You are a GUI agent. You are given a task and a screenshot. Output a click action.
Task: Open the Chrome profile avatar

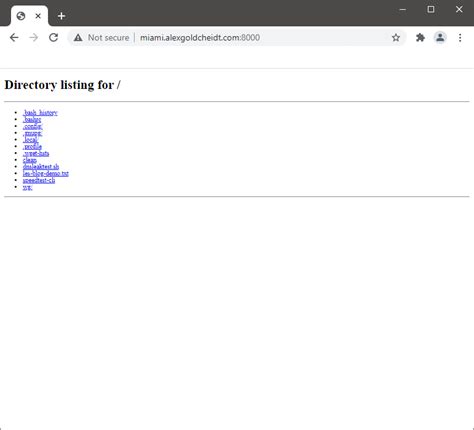pyautogui.click(x=440, y=38)
